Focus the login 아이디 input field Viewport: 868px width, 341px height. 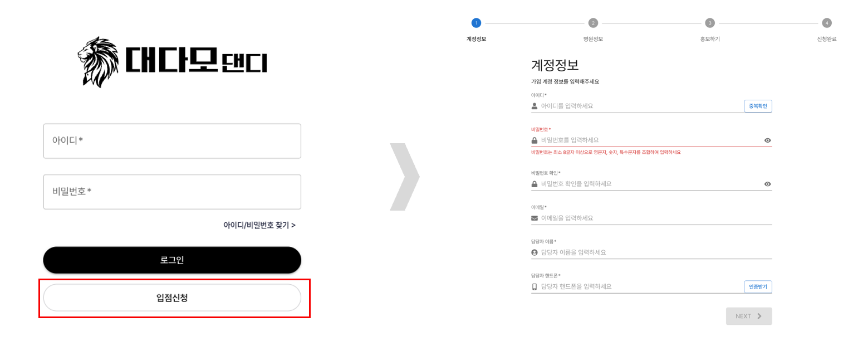[172, 141]
